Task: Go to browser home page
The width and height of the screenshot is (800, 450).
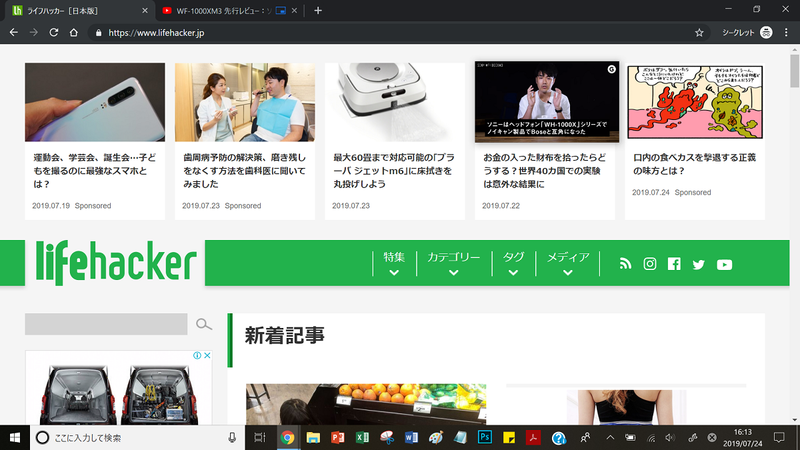Action: click(x=74, y=32)
